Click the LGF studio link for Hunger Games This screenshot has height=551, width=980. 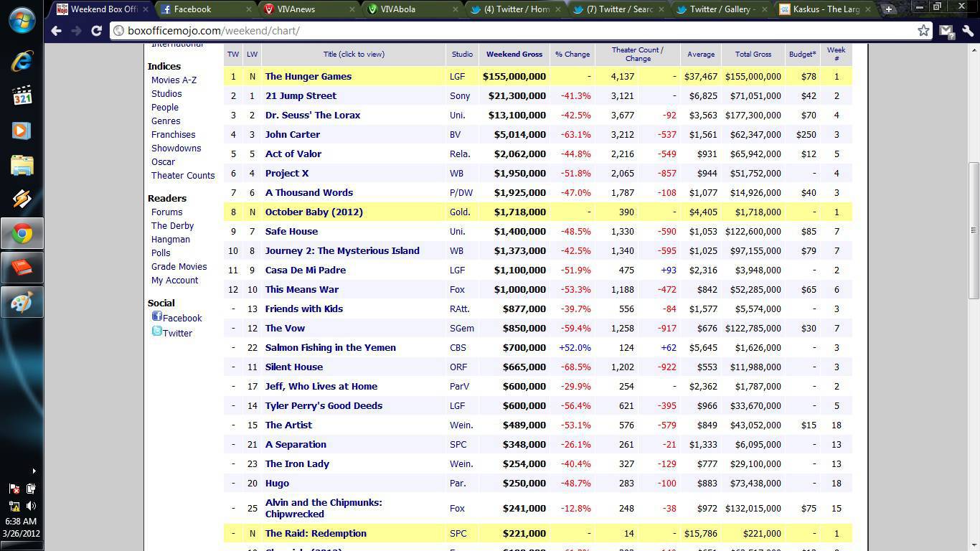pos(458,76)
